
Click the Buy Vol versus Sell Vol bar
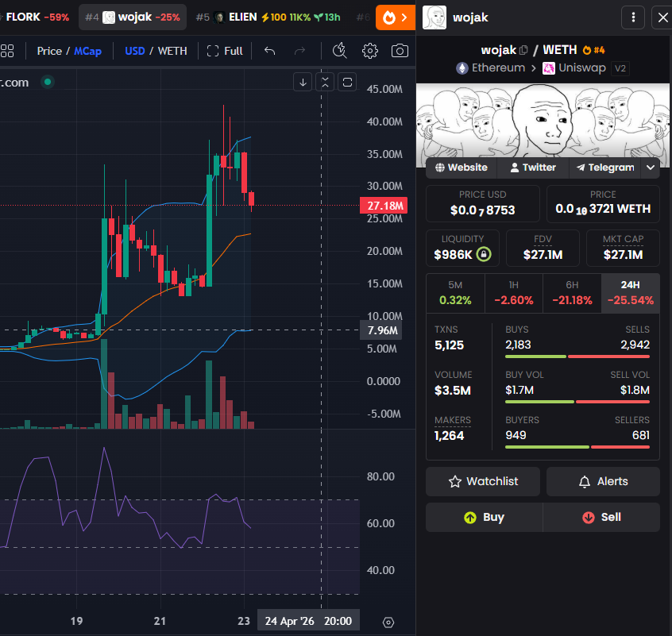577,402
